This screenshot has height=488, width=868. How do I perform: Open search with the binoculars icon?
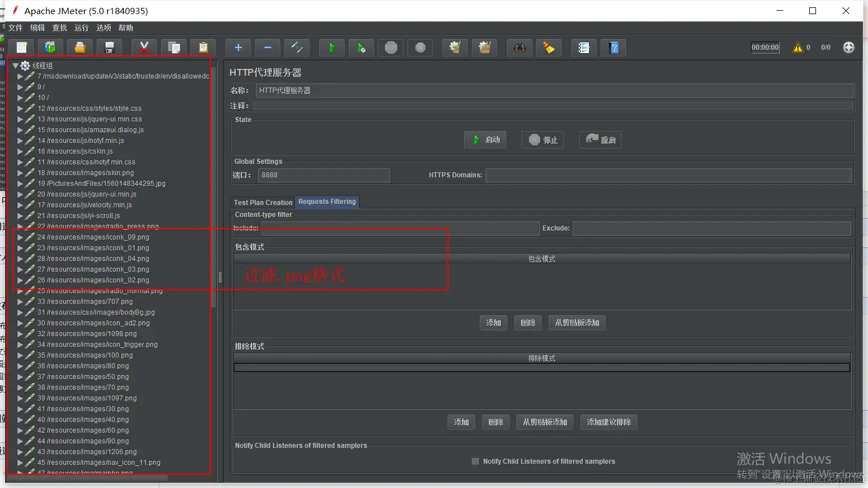pyautogui.click(x=520, y=48)
